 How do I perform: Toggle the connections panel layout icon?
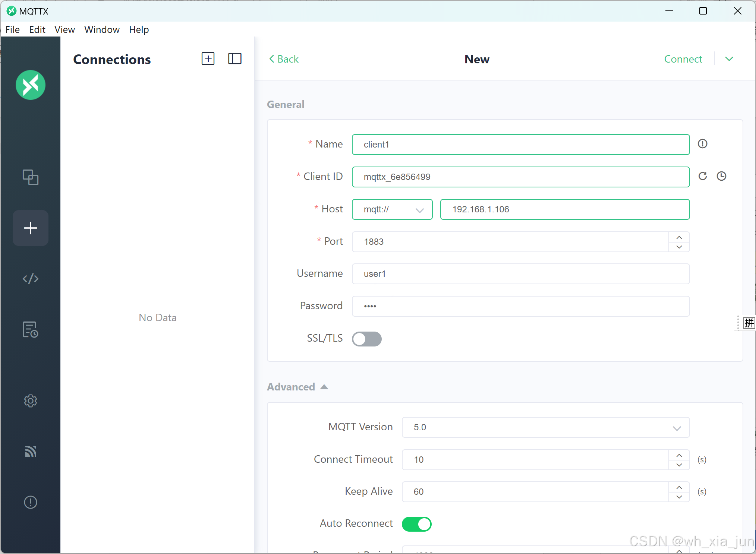[235, 59]
